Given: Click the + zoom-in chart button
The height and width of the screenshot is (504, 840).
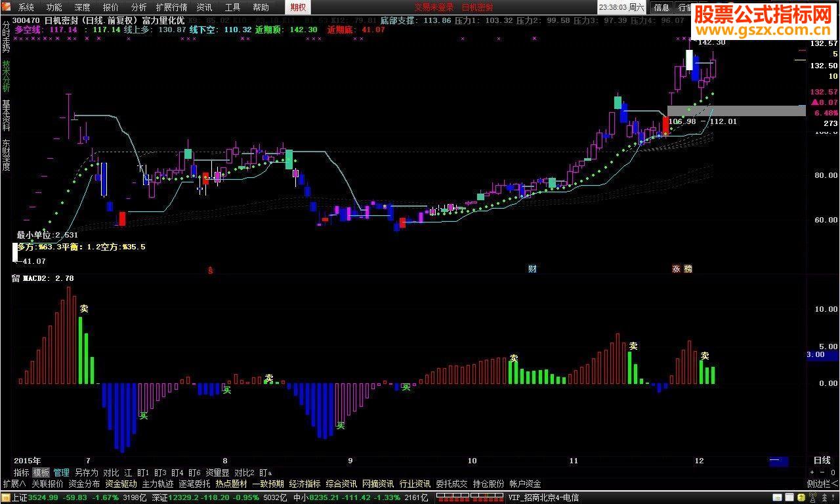Looking at the screenshot, I should pos(812,472).
